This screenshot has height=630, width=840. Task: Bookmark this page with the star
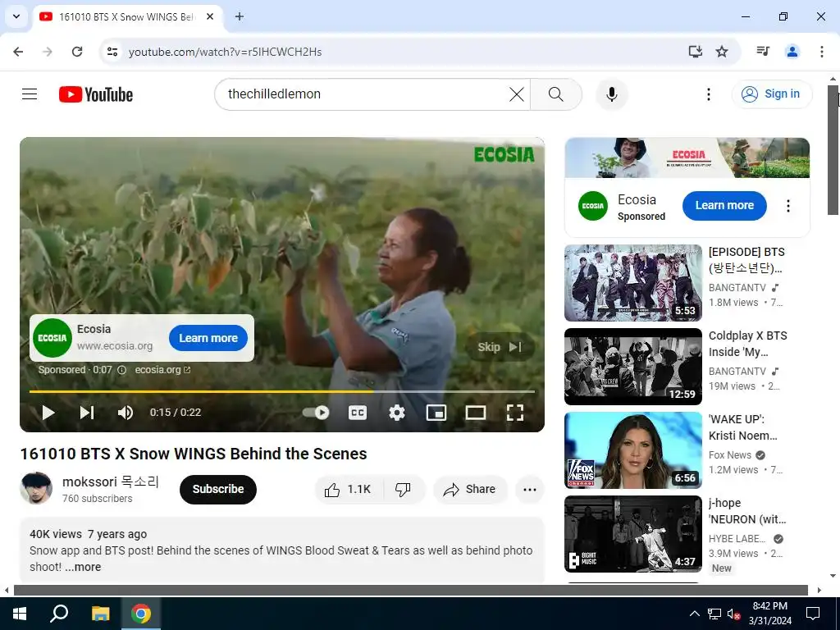[x=722, y=52]
